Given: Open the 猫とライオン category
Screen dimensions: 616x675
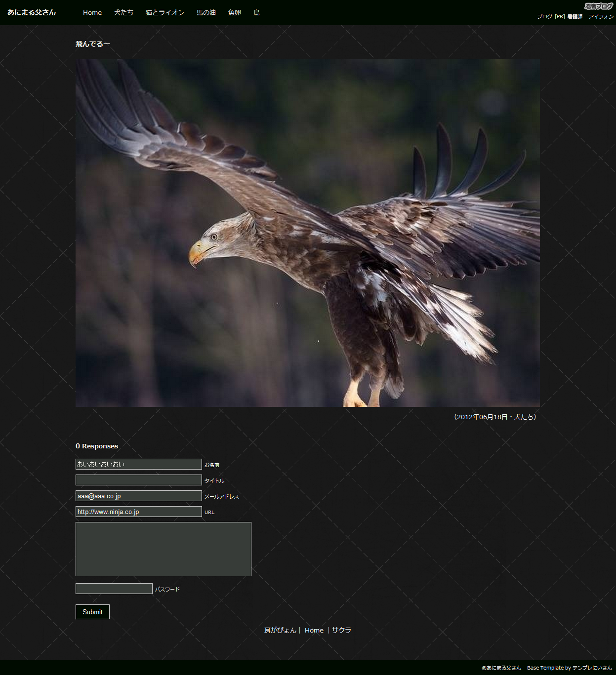Looking at the screenshot, I should [x=165, y=12].
